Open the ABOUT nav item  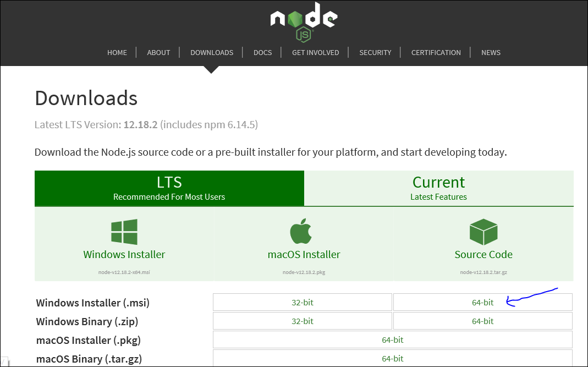point(158,52)
